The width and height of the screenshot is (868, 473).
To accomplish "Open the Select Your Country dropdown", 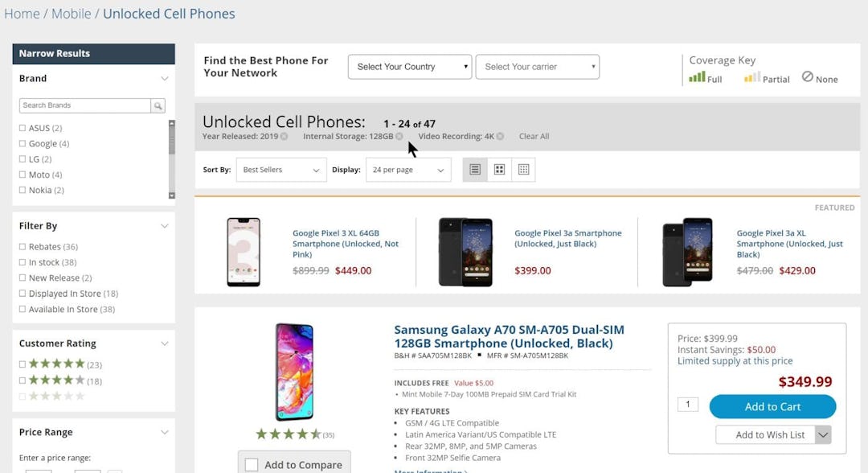I will coord(409,67).
